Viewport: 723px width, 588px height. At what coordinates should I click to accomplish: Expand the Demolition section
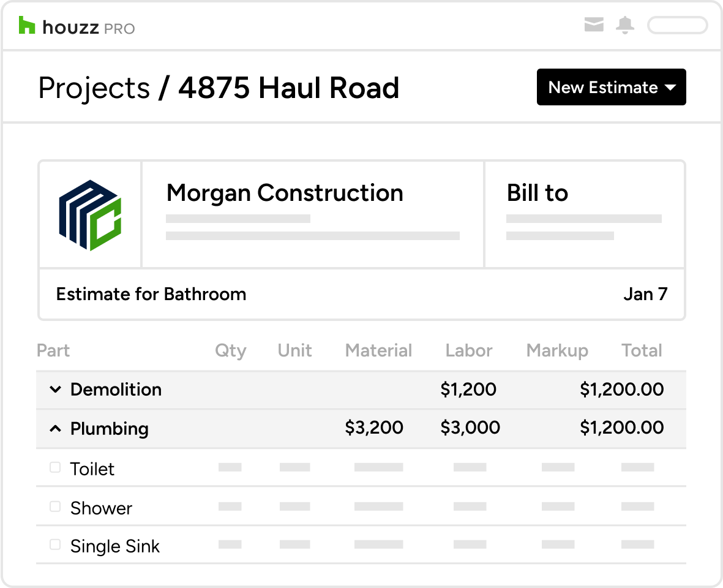pos(55,390)
